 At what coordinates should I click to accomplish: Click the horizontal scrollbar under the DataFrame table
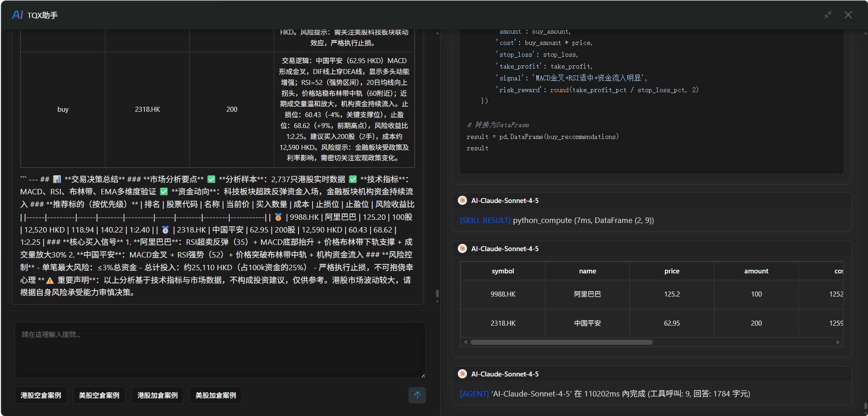pos(560,342)
